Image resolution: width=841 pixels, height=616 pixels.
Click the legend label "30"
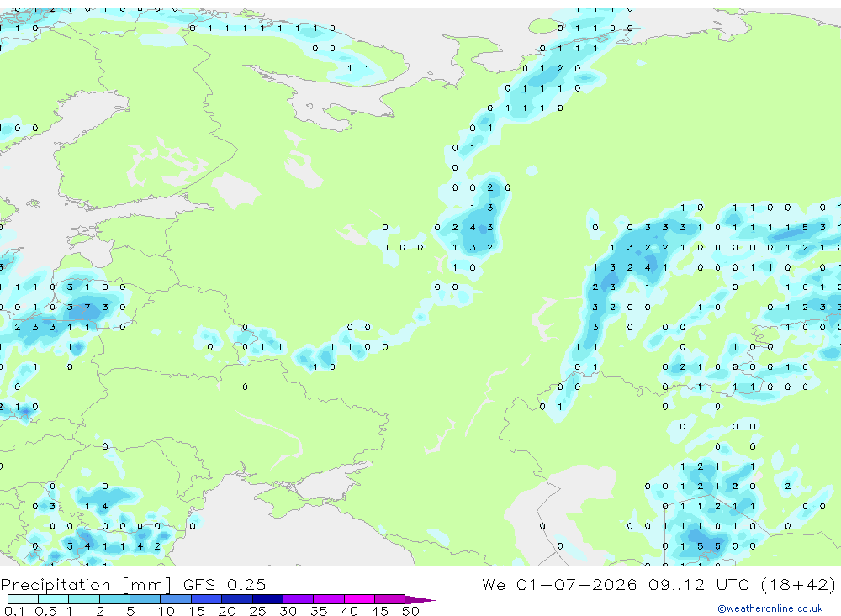click(288, 611)
